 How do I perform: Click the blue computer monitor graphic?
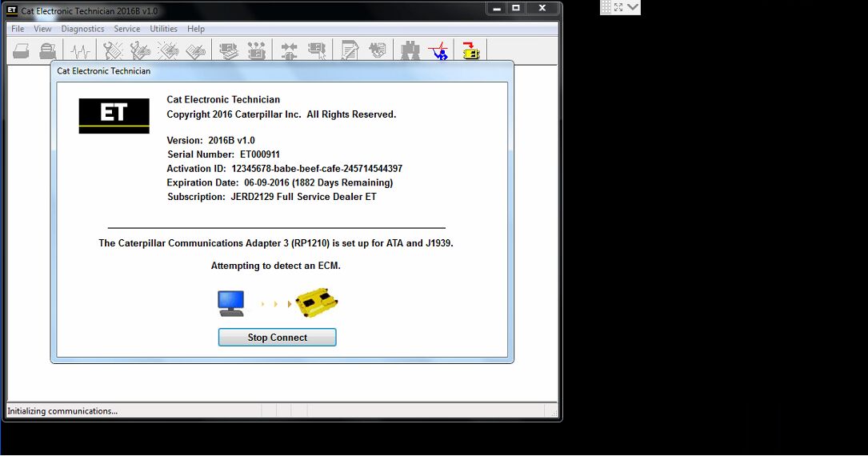231,304
